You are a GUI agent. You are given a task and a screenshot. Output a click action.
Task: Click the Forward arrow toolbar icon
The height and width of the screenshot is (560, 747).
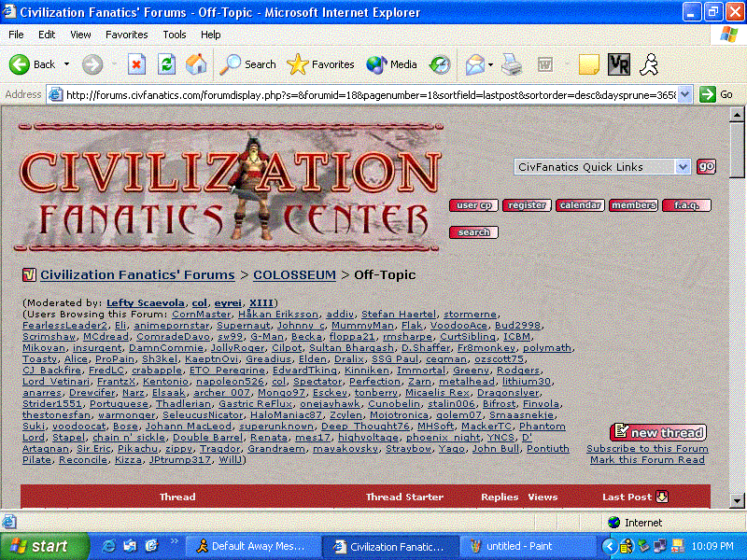click(x=92, y=64)
